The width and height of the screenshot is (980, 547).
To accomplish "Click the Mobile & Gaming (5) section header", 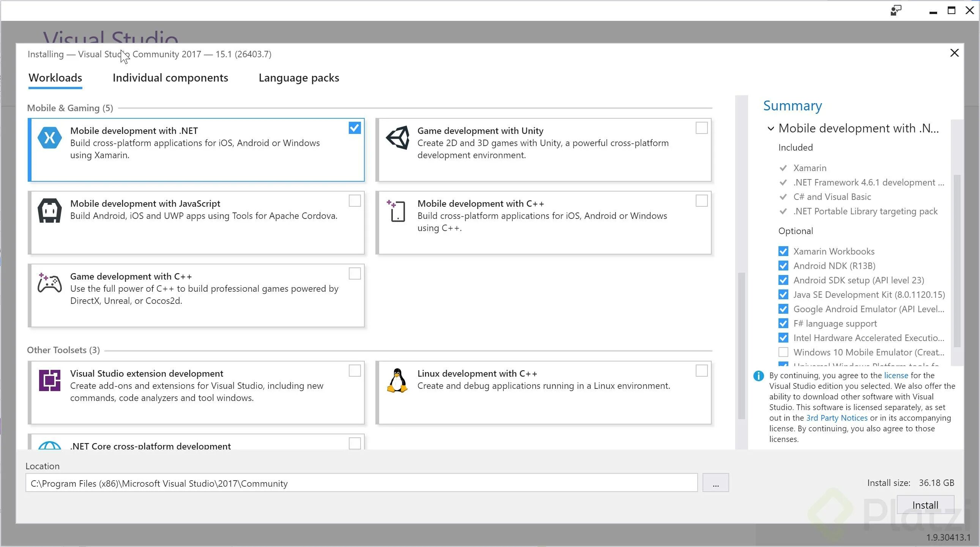I will click(70, 108).
